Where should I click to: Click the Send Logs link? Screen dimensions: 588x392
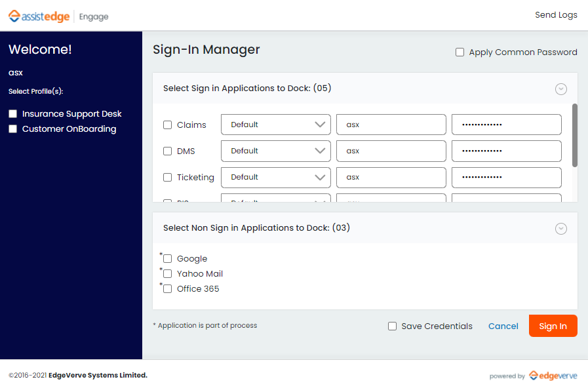pyautogui.click(x=556, y=15)
